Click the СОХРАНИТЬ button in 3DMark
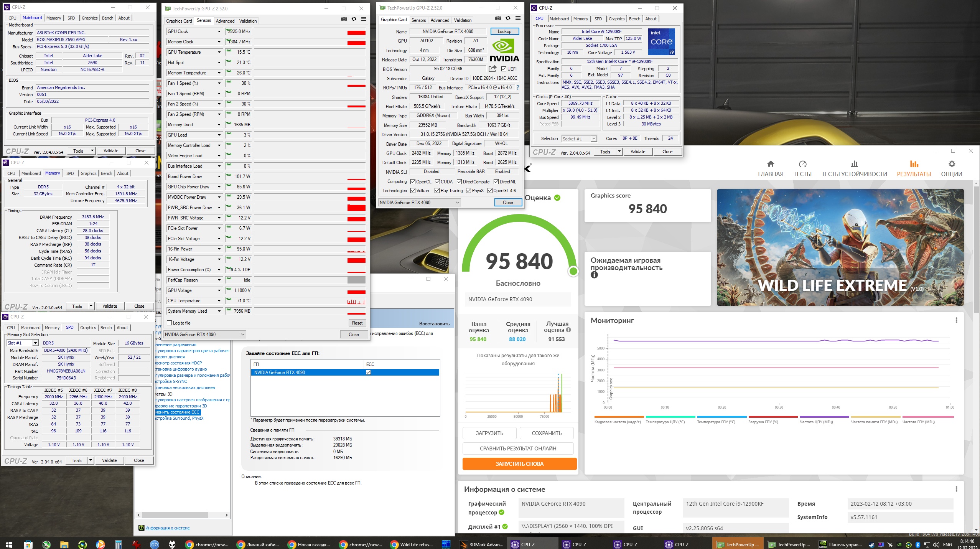The width and height of the screenshot is (980, 549). tap(547, 433)
